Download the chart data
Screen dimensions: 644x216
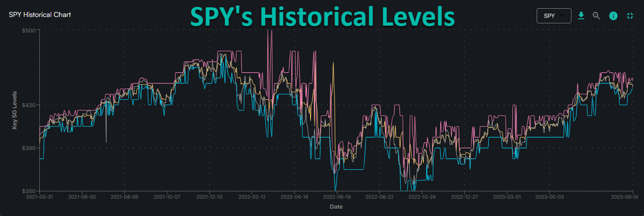coord(581,16)
